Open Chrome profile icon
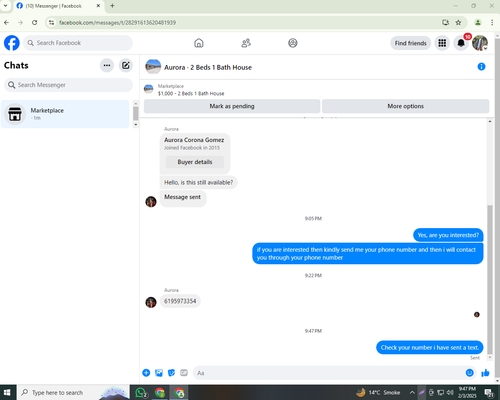The height and width of the screenshot is (400, 500). coord(478,23)
